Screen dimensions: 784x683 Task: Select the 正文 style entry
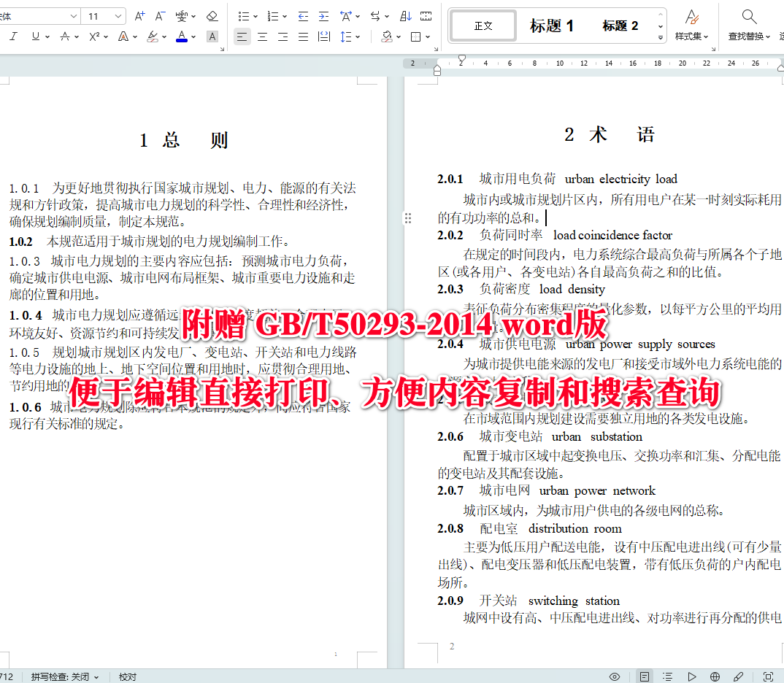coord(483,25)
